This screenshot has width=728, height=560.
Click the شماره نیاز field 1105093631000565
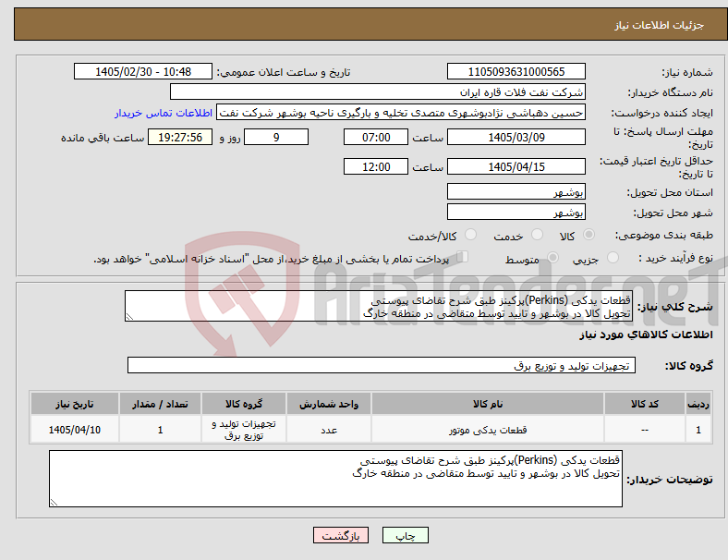pos(516,71)
